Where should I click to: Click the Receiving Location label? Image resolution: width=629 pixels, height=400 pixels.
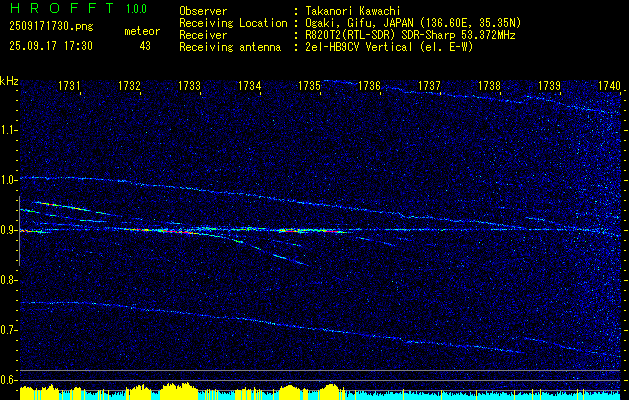pyautogui.click(x=233, y=23)
